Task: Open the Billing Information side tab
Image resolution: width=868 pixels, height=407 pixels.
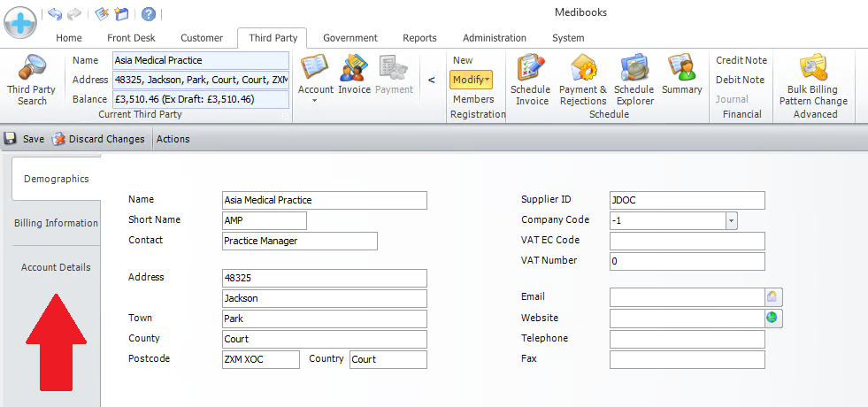Action: click(x=56, y=223)
